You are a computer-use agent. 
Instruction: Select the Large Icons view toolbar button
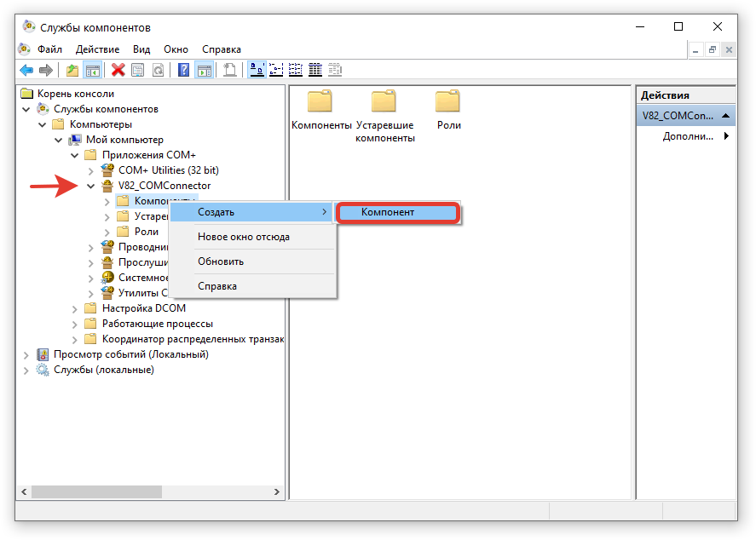[x=256, y=70]
